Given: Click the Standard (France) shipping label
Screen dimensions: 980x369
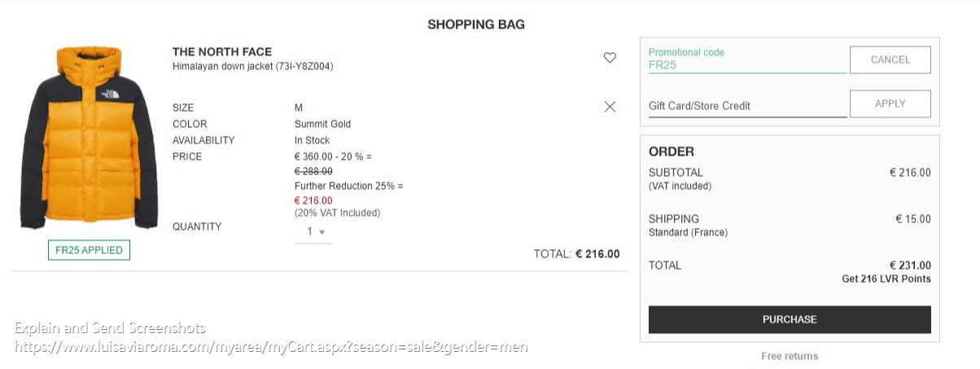Looking at the screenshot, I should tap(688, 232).
